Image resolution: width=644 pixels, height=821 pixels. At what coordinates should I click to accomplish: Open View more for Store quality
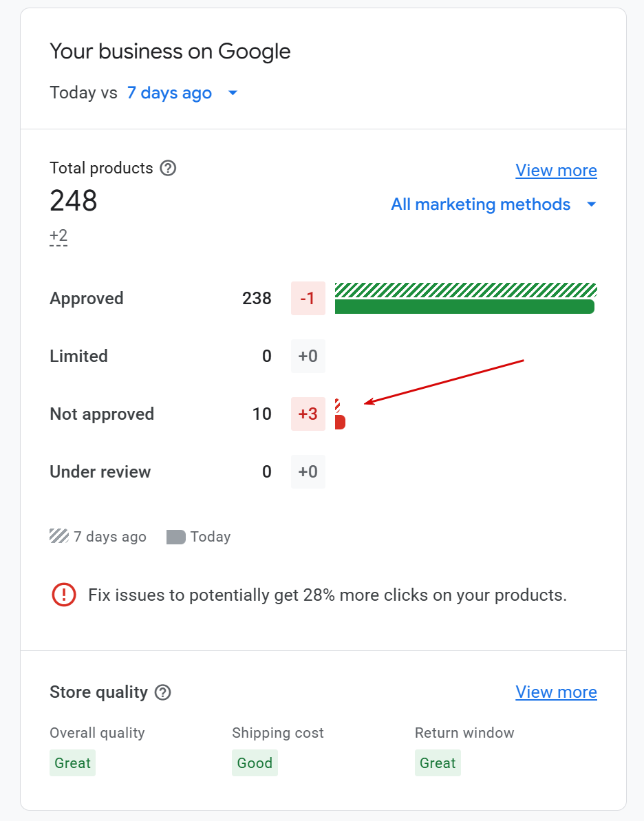(556, 692)
